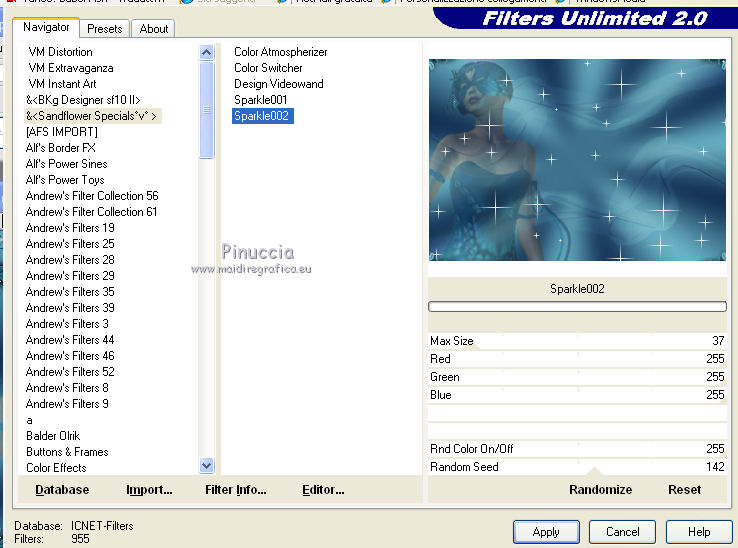738x548 pixels.
Task: Select VM Distortion category
Action: tap(60, 52)
